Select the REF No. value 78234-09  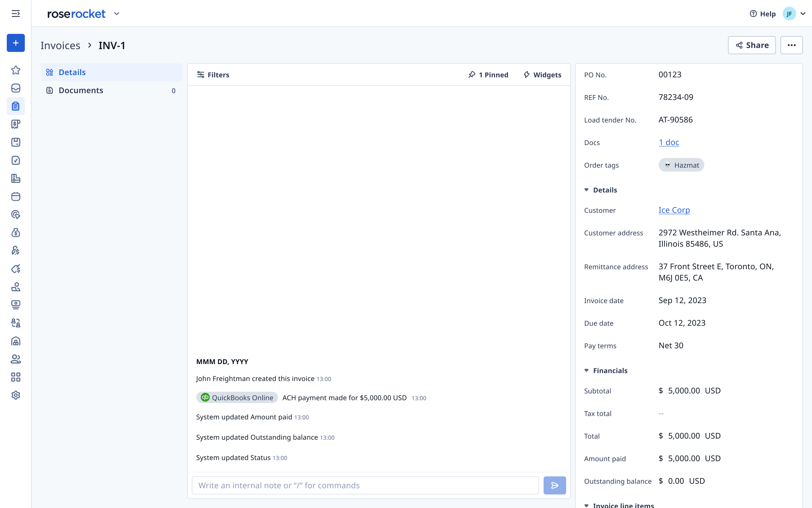pos(676,97)
